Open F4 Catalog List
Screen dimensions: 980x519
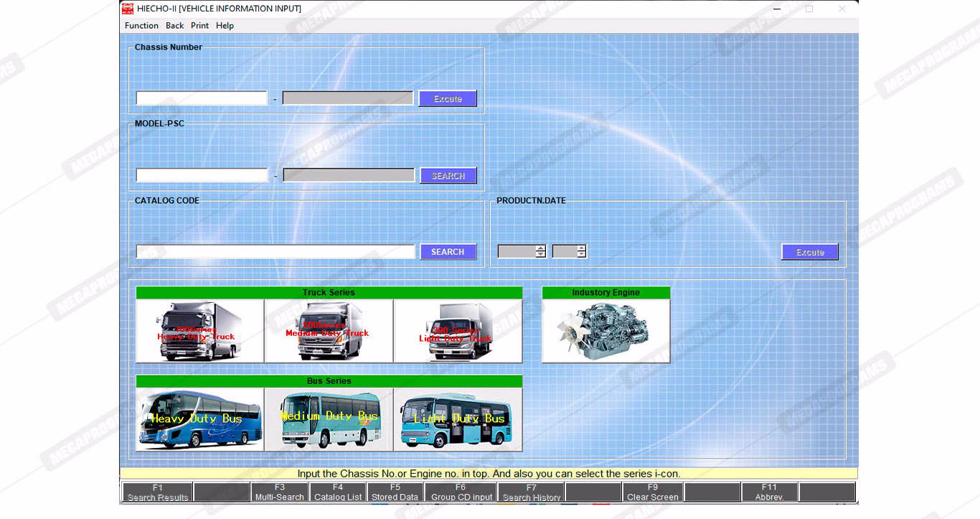click(x=338, y=492)
